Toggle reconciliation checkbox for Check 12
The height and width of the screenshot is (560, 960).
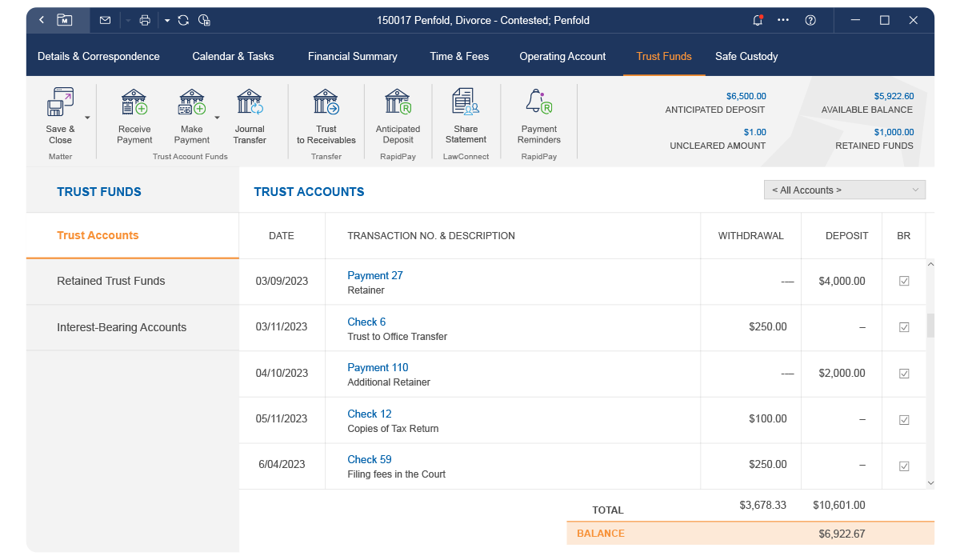click(904, 419)
